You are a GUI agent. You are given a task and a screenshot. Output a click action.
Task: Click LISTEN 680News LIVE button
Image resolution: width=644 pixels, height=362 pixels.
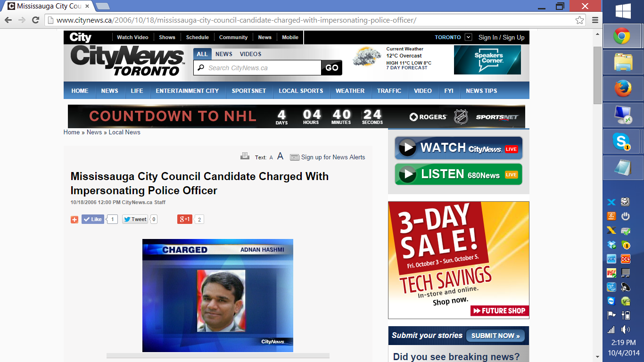pyautogui.click(x=459, y=174)
